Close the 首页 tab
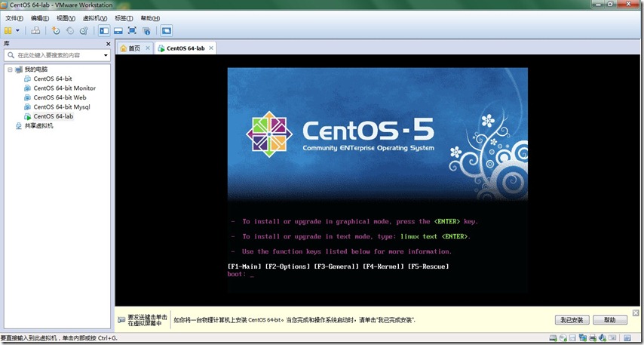 148,48
